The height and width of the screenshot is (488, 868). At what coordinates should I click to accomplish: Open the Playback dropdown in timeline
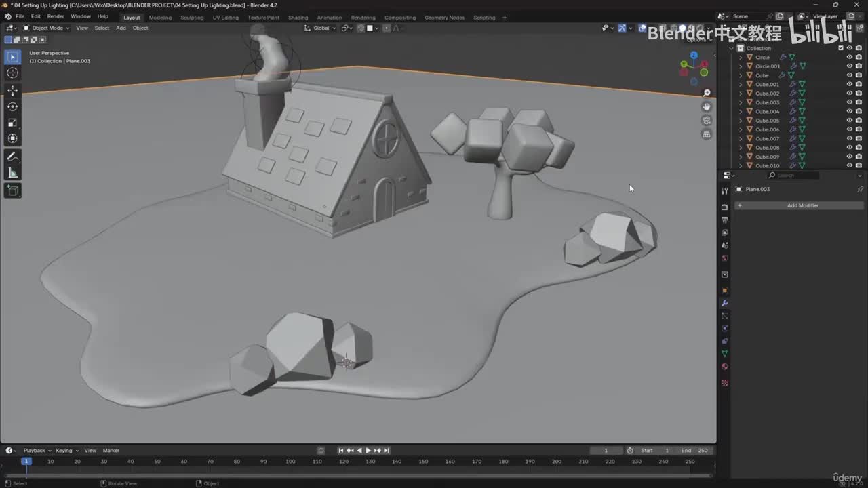37,450
